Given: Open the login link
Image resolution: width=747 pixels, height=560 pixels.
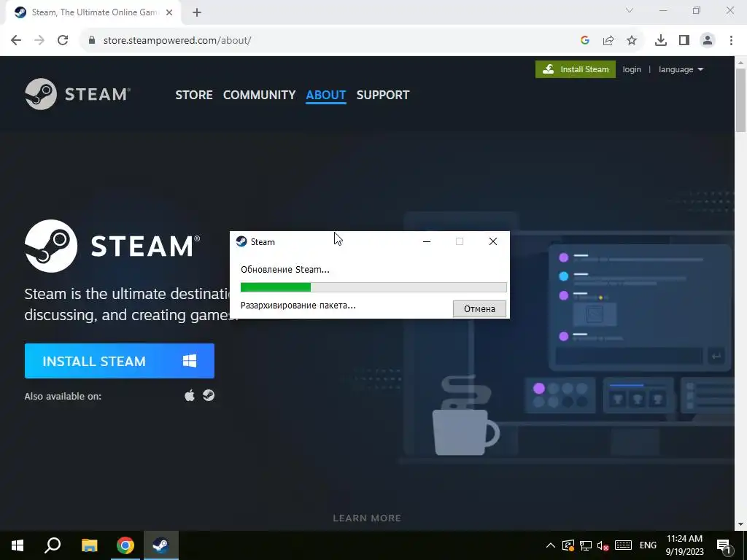Looking at the screenshot, I should (x=632, y=69).
